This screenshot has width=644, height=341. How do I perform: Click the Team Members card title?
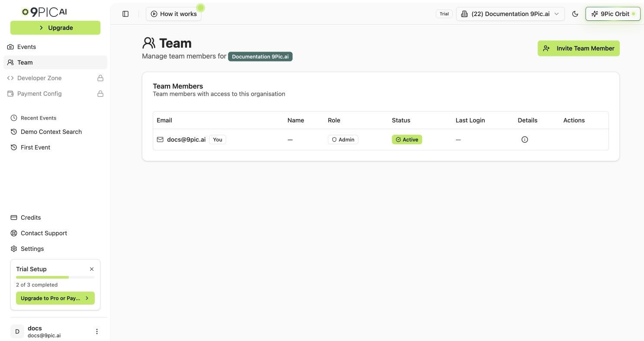(x=178, y=86)
